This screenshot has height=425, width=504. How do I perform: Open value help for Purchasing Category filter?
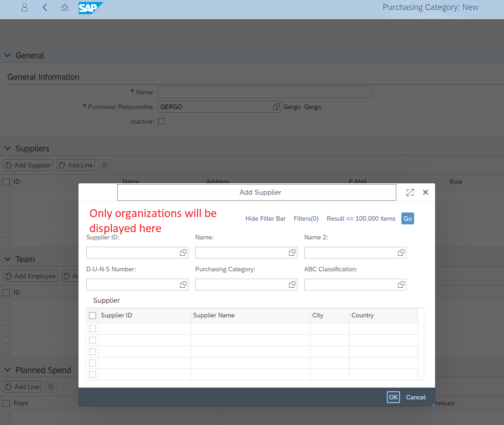292,285
